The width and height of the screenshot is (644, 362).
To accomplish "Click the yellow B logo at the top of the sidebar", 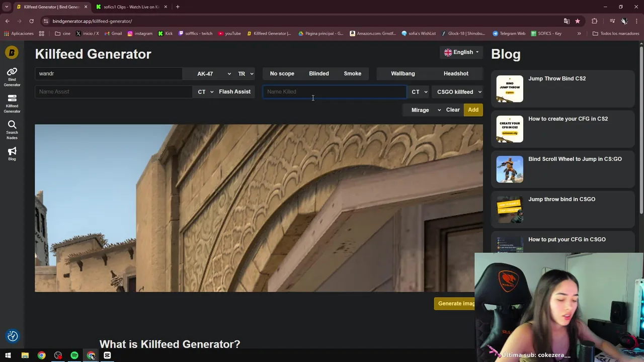I will coord(12,52).
